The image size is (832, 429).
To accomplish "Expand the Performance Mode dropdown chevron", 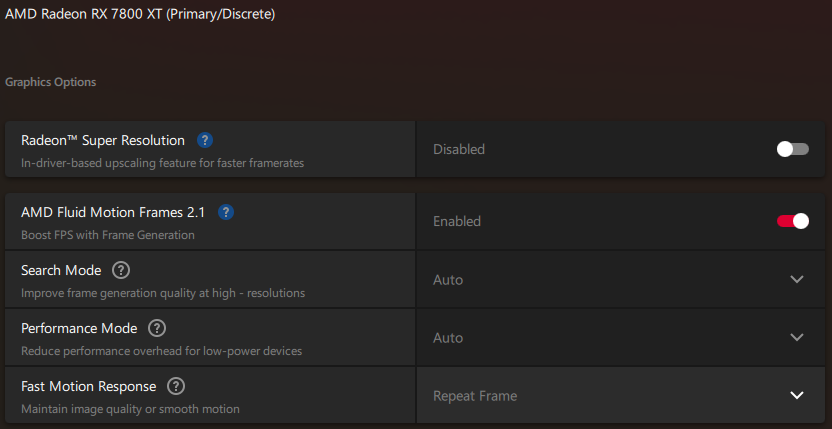I will (796, 337).
